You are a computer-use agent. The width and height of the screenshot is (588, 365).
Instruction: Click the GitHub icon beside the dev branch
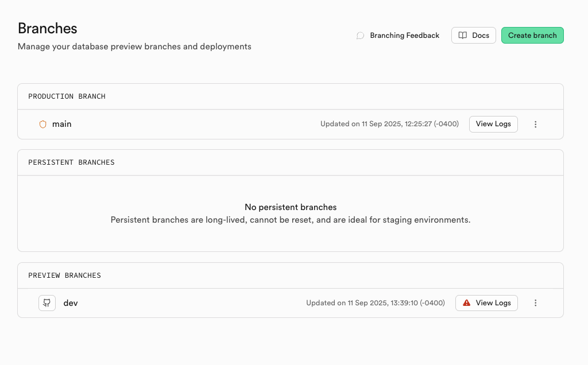coord(47,303)
